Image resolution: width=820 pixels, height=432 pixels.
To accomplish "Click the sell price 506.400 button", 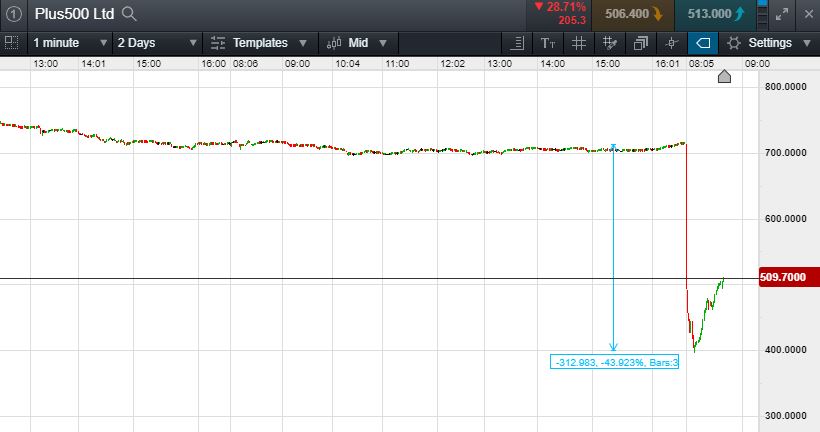I will (633, 14).
